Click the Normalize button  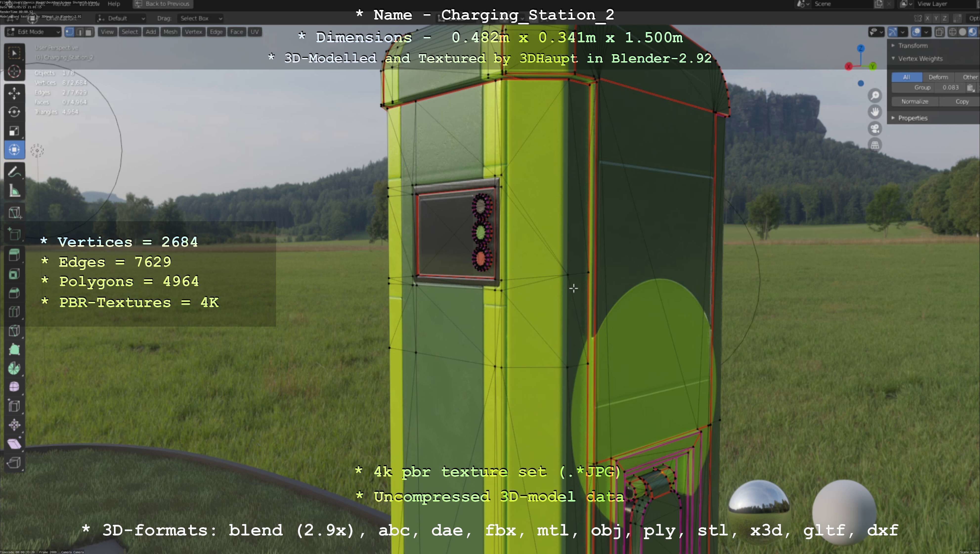[x=915, y=102]
